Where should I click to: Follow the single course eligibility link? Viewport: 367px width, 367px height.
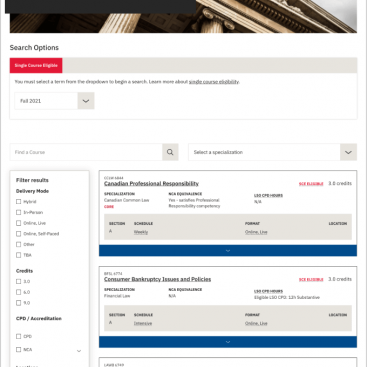(214, 82)
